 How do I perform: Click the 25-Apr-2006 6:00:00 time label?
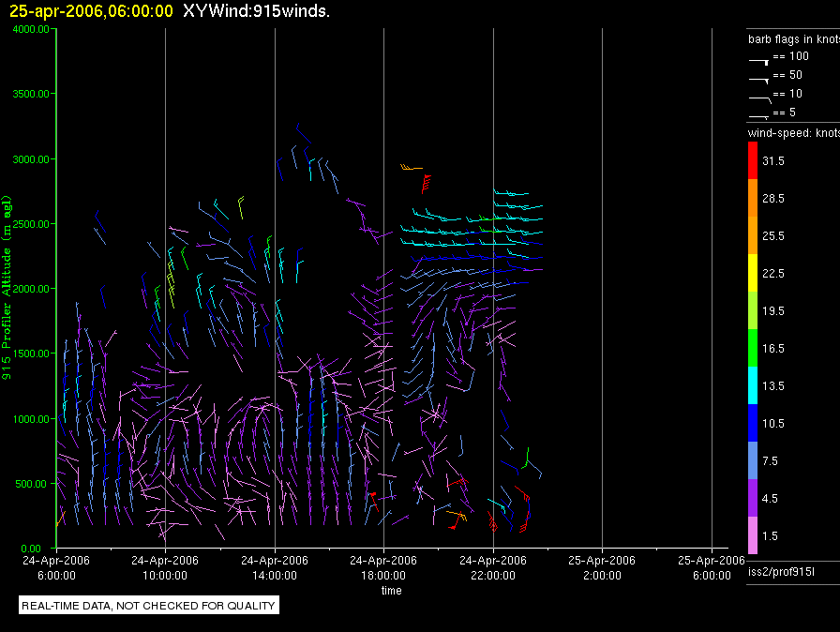[x=712, y=567]
